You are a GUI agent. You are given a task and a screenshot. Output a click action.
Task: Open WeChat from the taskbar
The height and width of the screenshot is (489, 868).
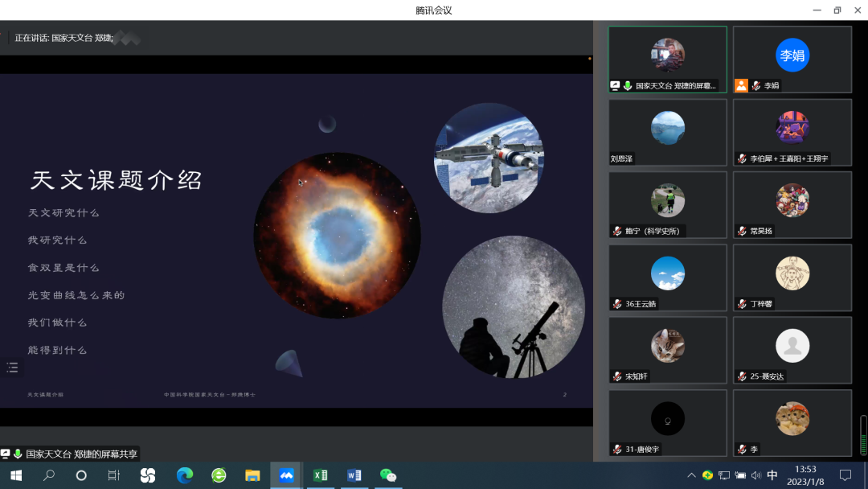pyautogui.click(x=388, y=475)
